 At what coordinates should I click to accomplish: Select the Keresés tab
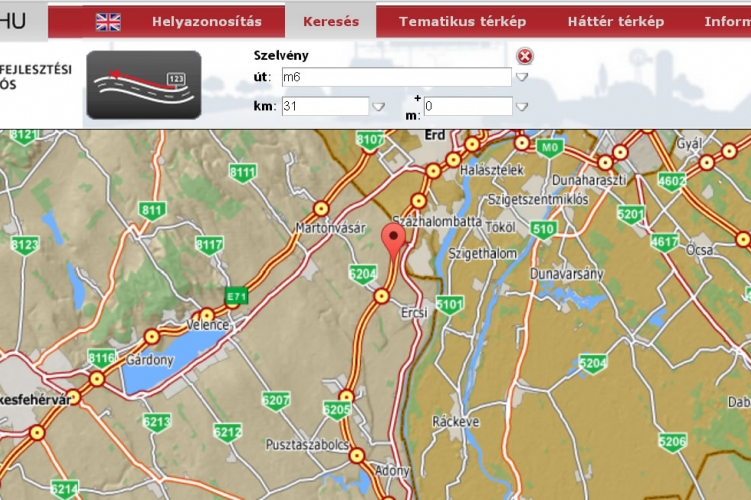point(330,21)
